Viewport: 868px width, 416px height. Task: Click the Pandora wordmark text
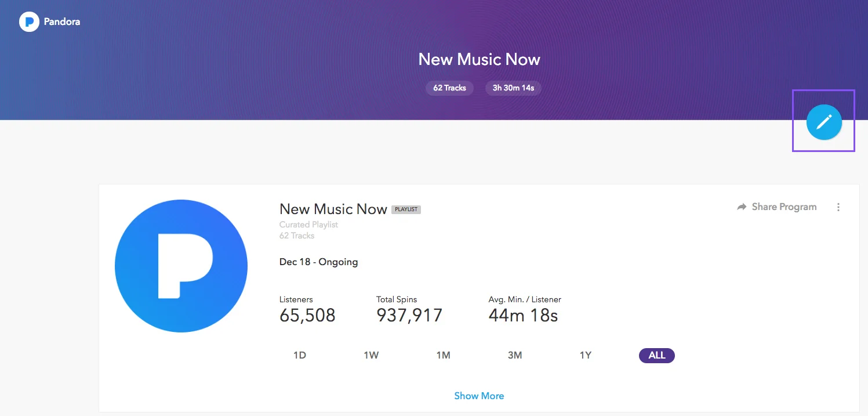coord(62,22)
